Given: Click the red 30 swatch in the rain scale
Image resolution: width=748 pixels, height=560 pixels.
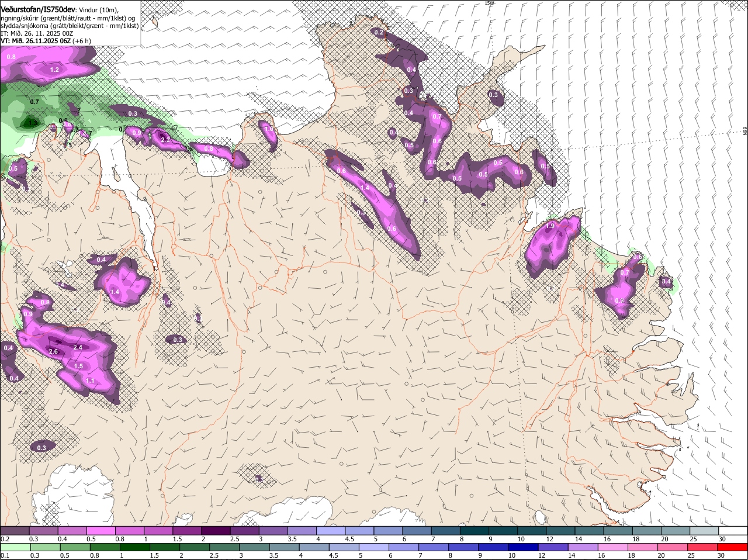Looking at the screenshot, I should pos(733,547).
